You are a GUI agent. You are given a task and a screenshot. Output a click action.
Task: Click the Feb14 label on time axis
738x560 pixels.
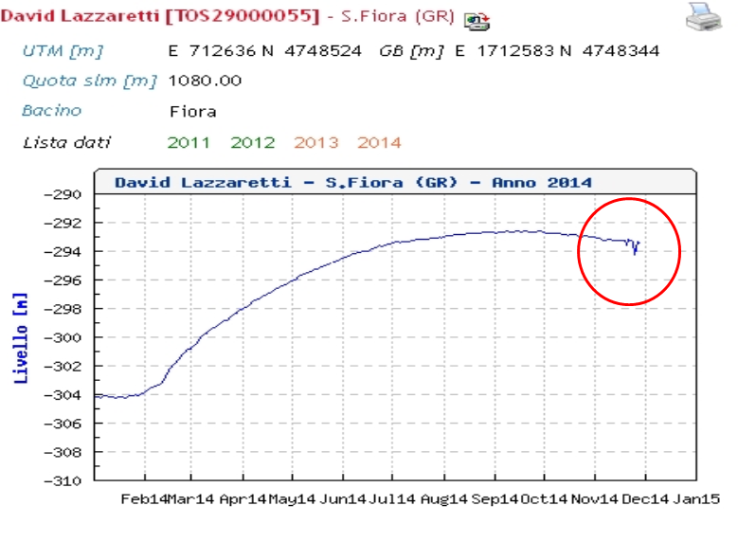click(145, 498)
